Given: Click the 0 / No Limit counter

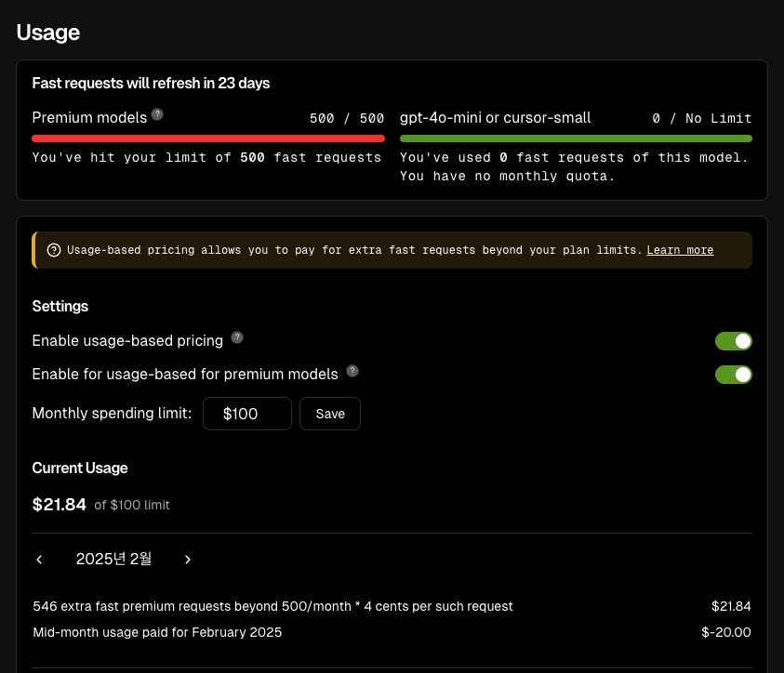Looking at the screenshot, I should [701, 118].
